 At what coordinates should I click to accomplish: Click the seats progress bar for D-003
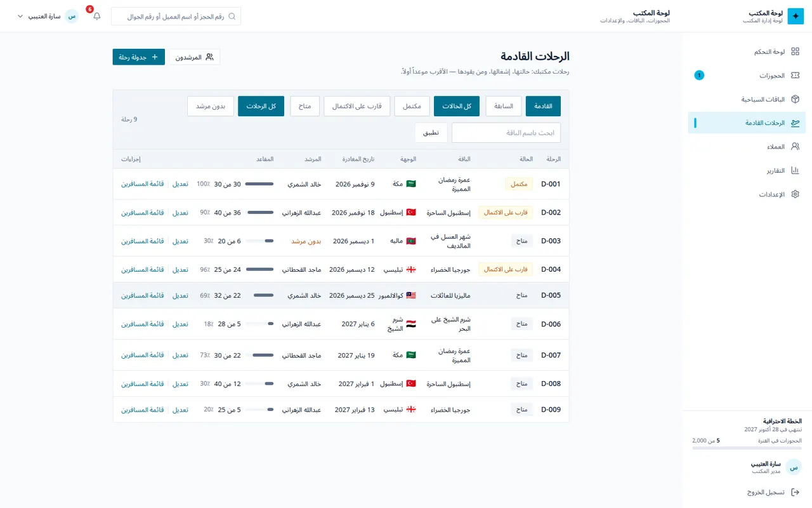point(259,241)
